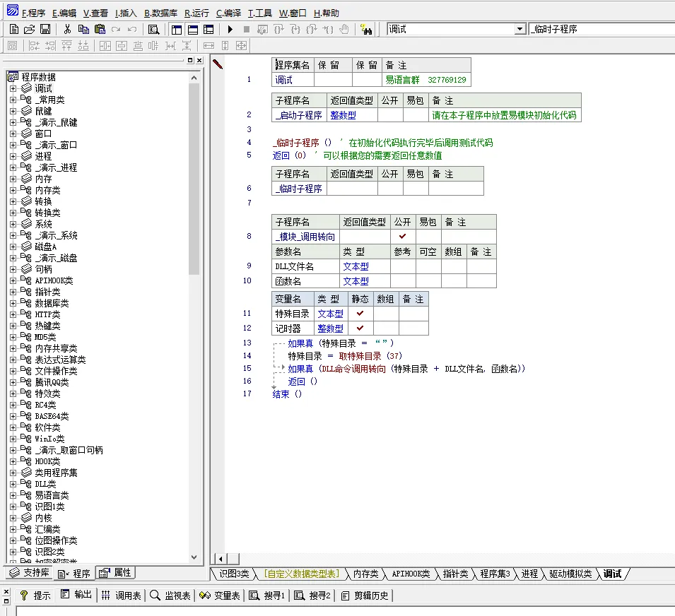Screen dimensions: 675x616
Task: Open the R.运行 menu
Action: (196, 13)
